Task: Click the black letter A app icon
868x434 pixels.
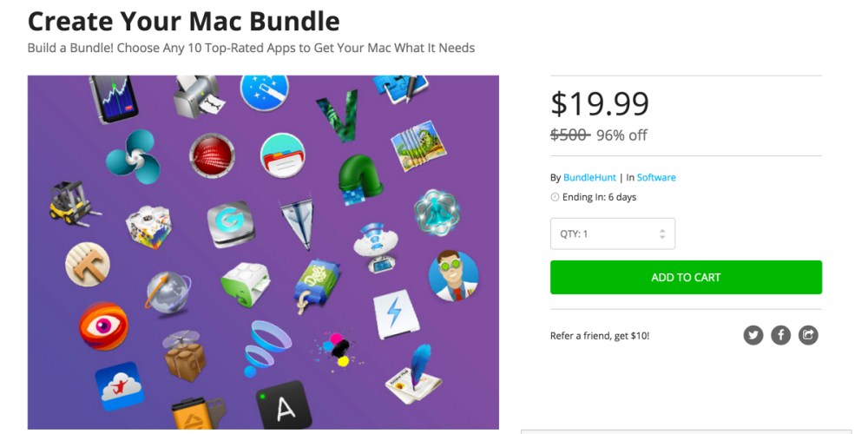Action: click(x=283, y=405)
